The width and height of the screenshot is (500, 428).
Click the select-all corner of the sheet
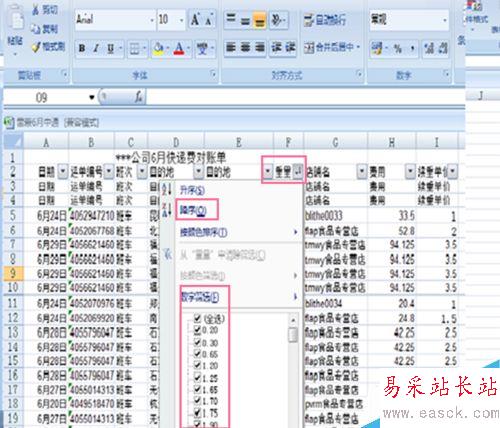tap(13, 142)
